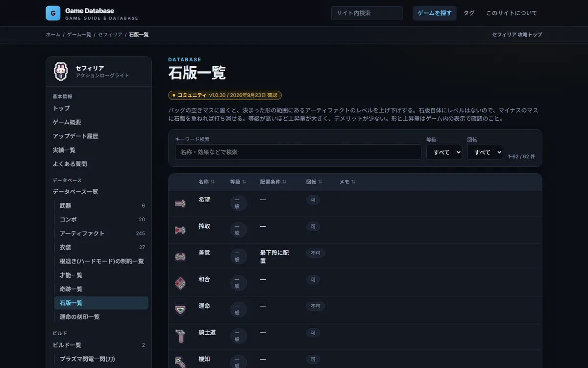Screen dimensions: 588x368
Task: Click the 和合 slab icon
Action: pyautogui.click(x=180, y=283)
